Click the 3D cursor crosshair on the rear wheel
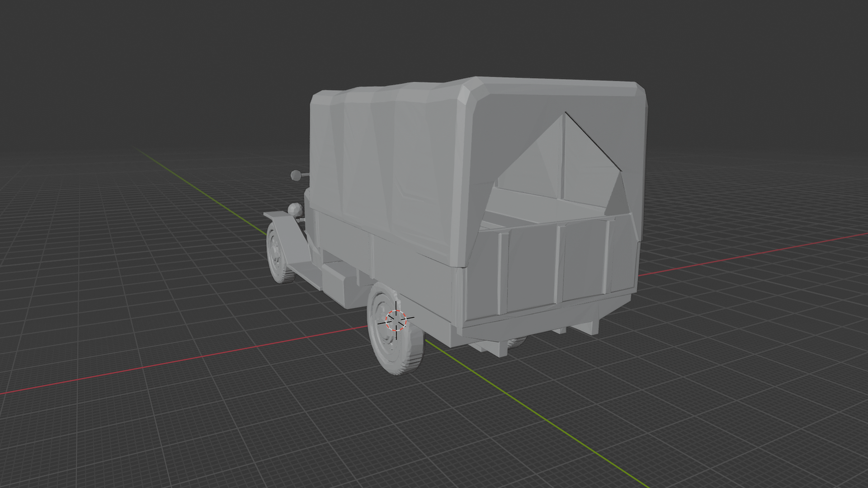 click(x=396, y=320)
